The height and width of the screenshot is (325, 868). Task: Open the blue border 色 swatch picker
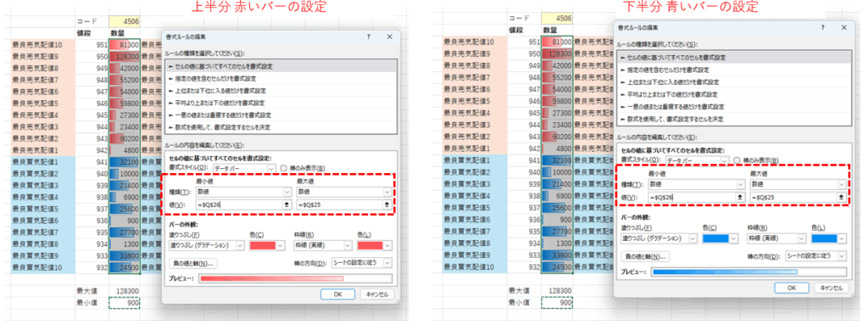pos(828,238)
